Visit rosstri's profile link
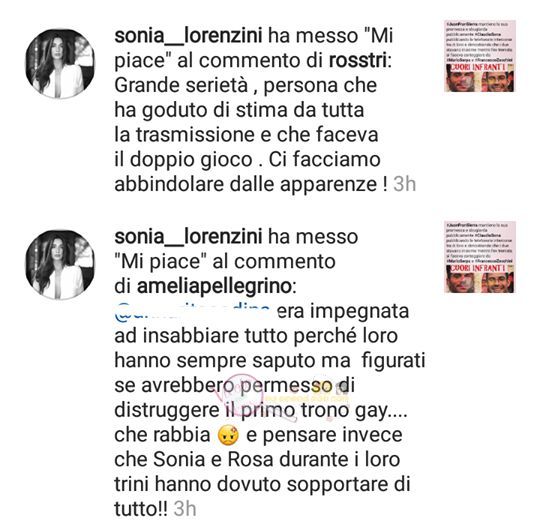Viewport: 540px width, 523px height. click(x=357, y=61)
